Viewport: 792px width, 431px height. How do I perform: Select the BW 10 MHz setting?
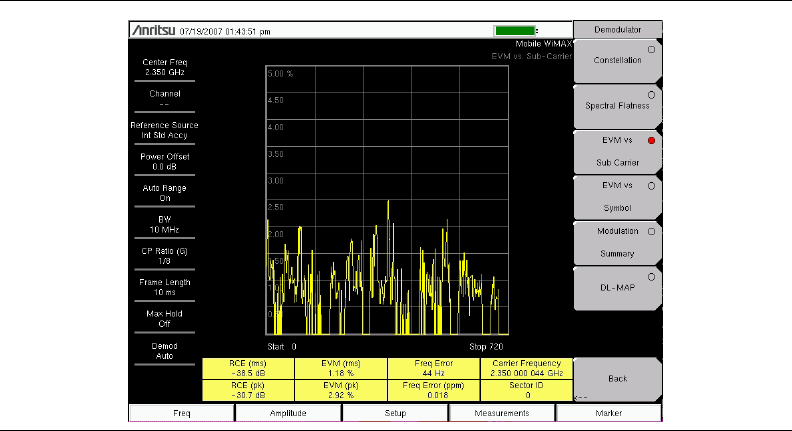click(x=165, y=225)
